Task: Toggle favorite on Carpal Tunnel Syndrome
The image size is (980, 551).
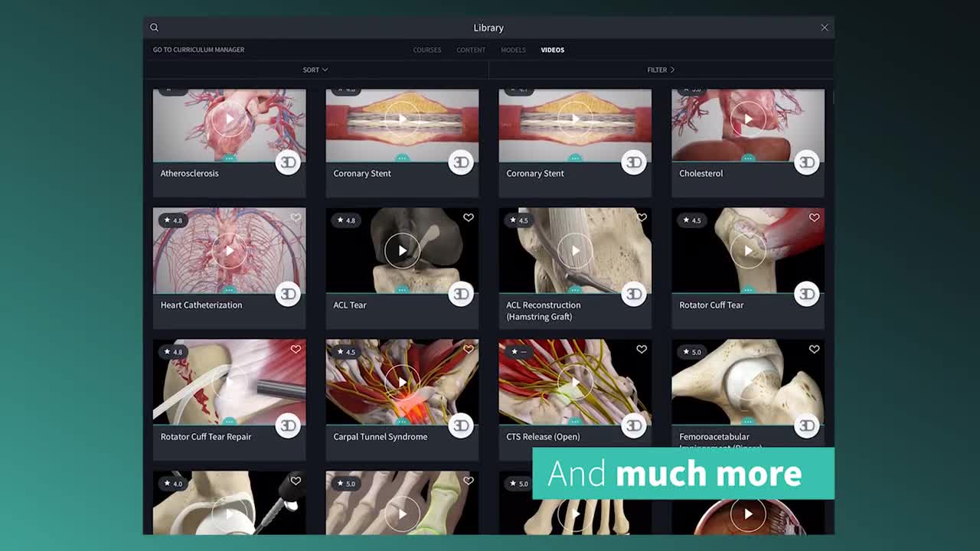Action: (469, 349)
